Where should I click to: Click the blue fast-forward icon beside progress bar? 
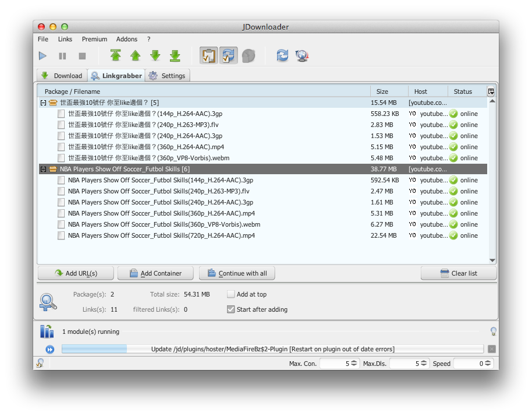coord(50,349)
